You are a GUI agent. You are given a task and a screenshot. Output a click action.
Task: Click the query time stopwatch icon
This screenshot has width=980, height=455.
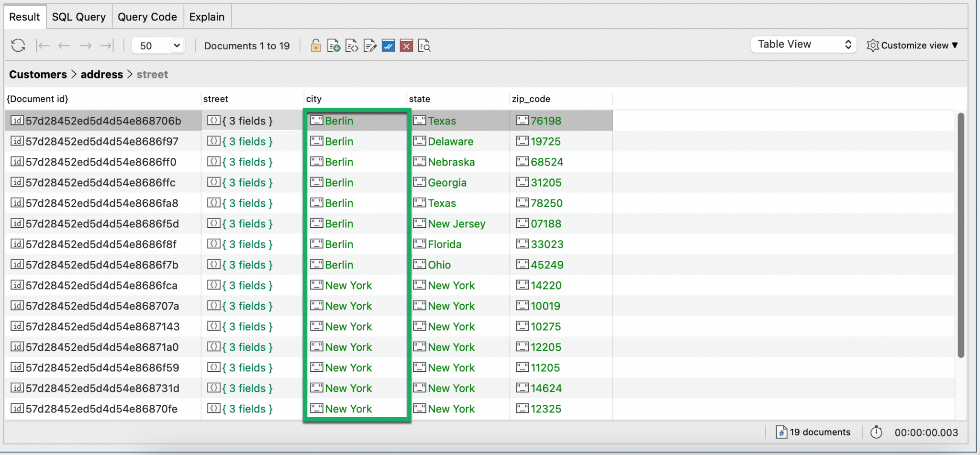(876, 432)
